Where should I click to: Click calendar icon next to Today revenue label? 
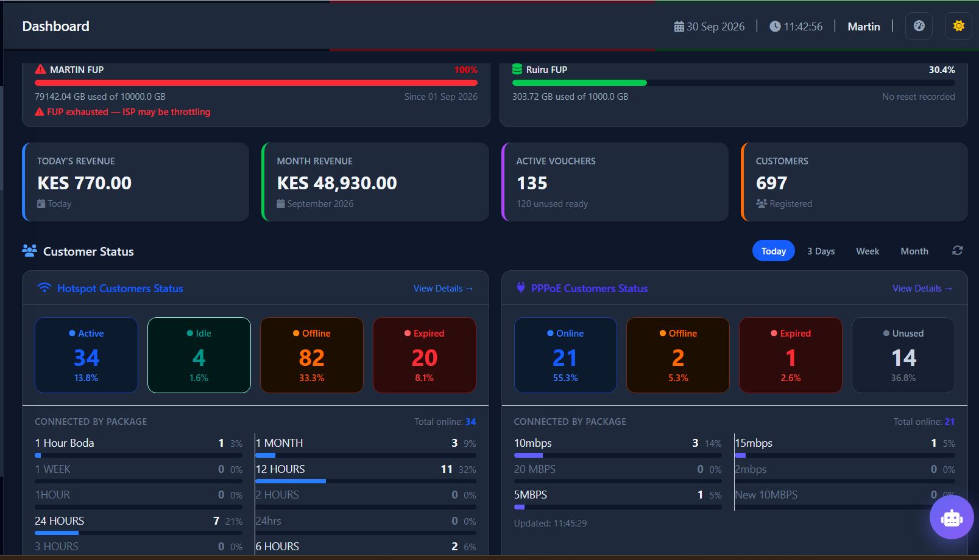41,204
